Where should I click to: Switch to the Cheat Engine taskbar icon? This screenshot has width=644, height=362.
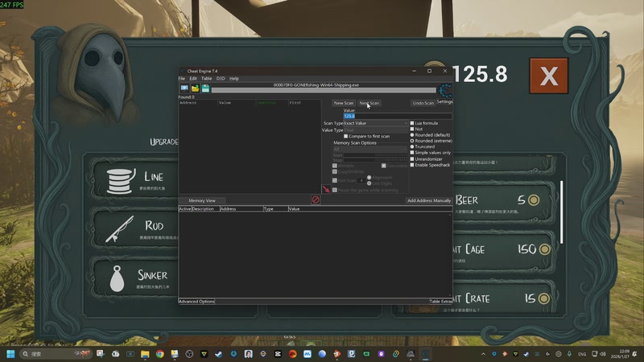(426, 354)
